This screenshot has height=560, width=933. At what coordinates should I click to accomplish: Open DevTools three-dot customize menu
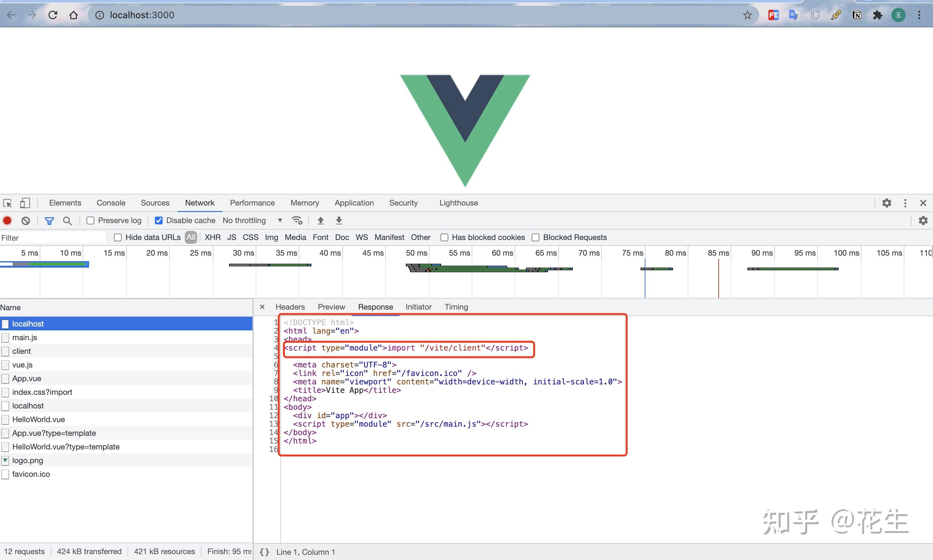(905, 203)
